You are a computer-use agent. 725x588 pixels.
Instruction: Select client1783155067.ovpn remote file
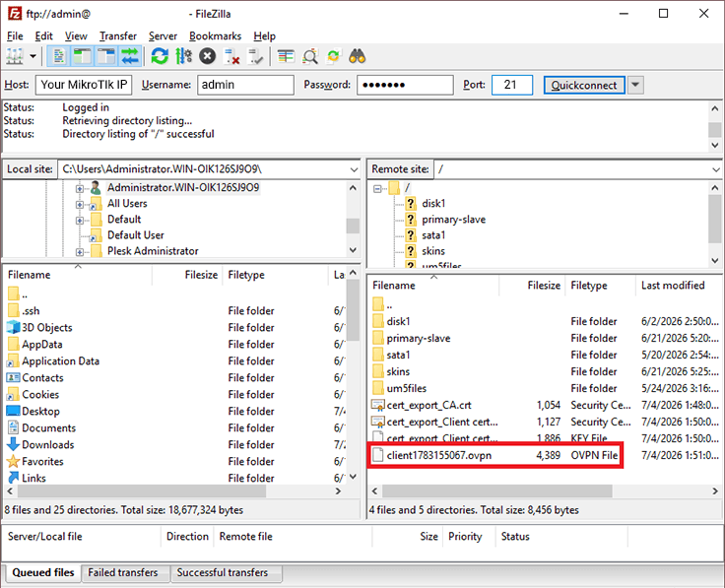tap(438, 455)
